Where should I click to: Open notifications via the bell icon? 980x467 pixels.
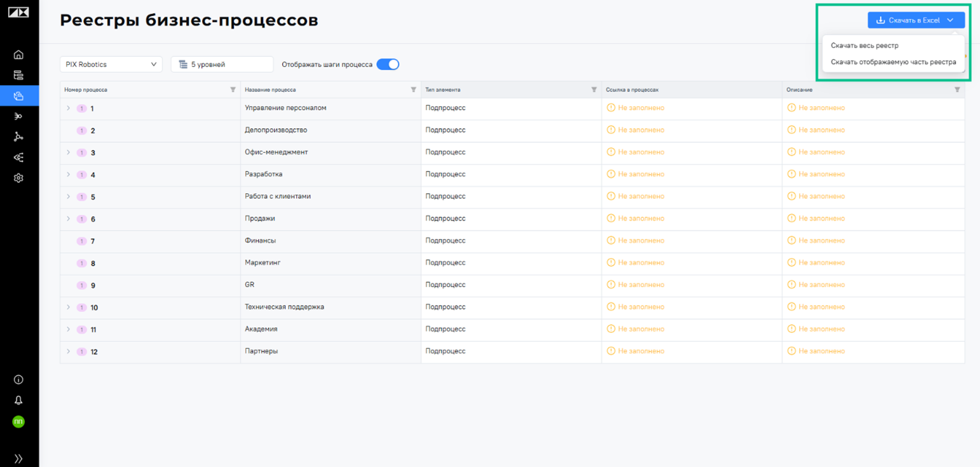click(18, 400)
